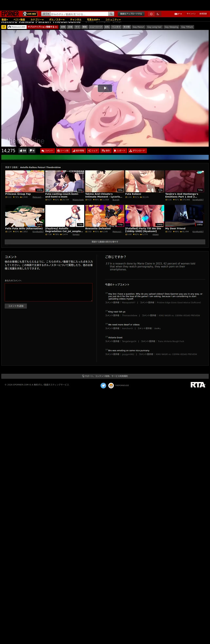Click the video heatmap timeline bar
The image size is (210, 644).
tap(105, 157)
